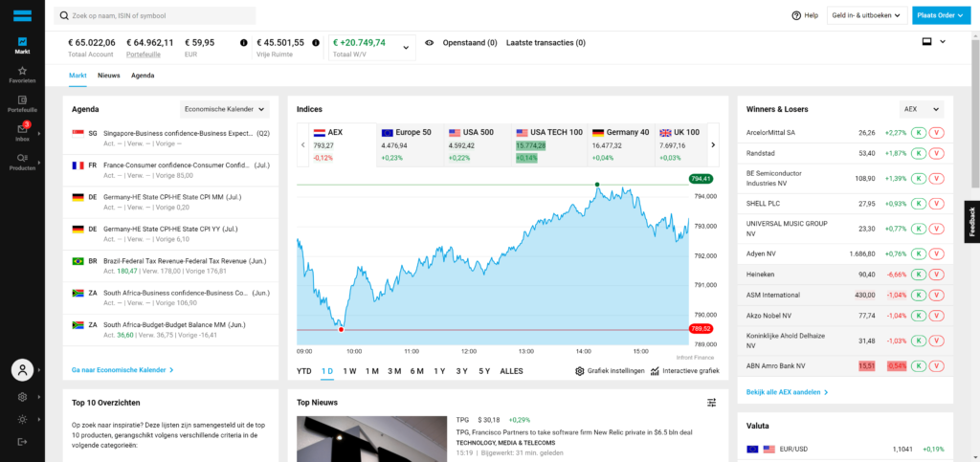Click the Top Nieuws article thumbnail
Viewport: 980px width, 462px height.
[371, 439]
